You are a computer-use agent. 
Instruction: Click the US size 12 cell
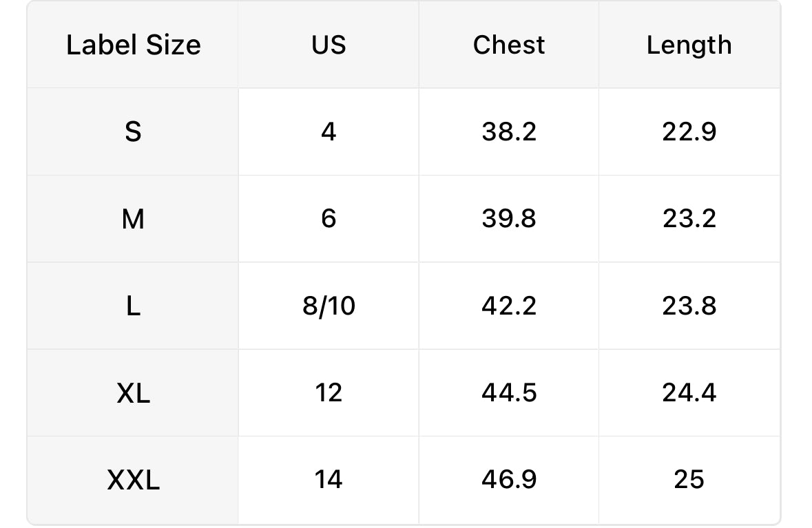[329, 392]
